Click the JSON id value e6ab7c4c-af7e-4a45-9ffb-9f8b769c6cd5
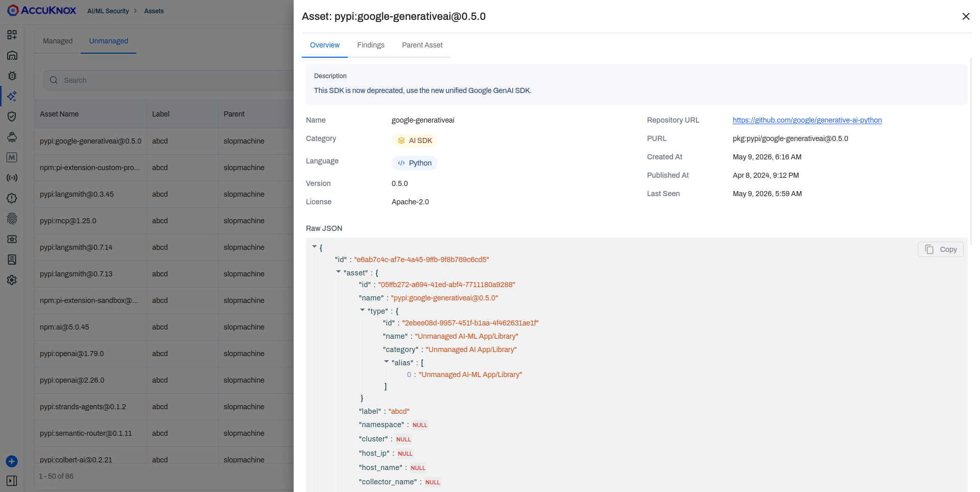This screenshot has height=492, width=980. (421, 260)
